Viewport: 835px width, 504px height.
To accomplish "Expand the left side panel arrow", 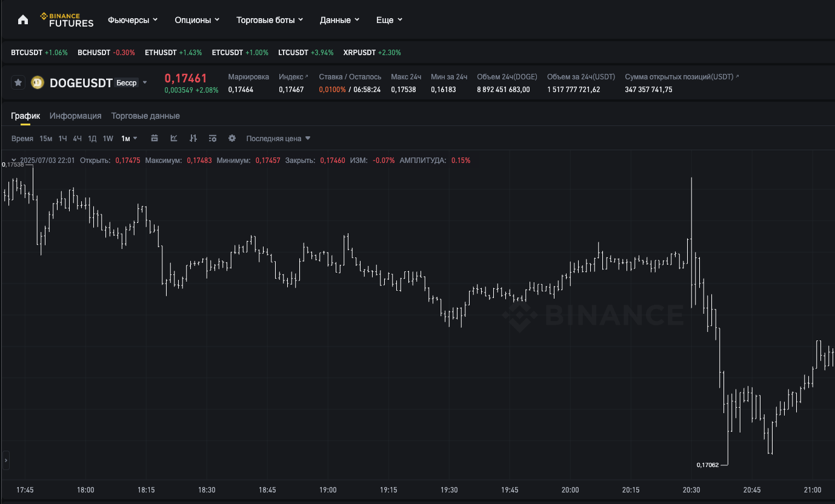I will tap(6, 460).
